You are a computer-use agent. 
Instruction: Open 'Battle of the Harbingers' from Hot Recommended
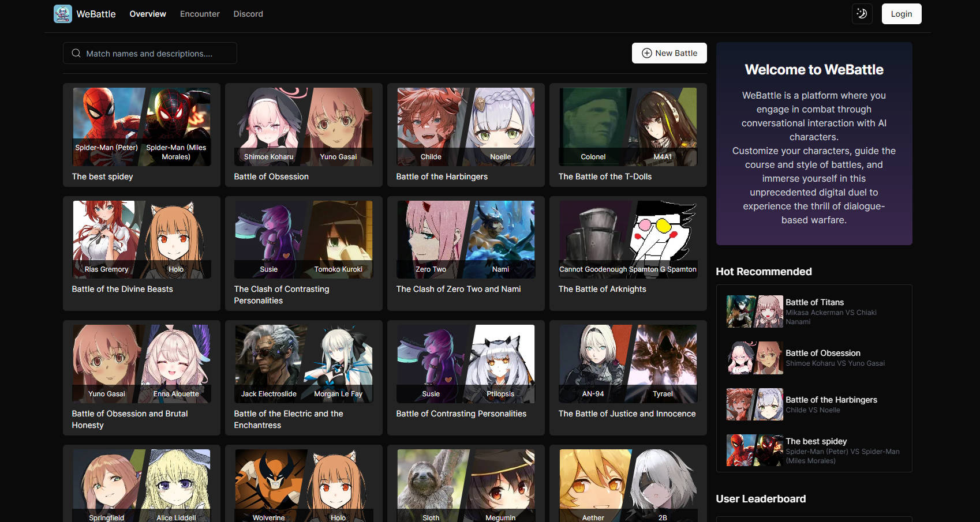pyautogui.click(x=814, y=404)
